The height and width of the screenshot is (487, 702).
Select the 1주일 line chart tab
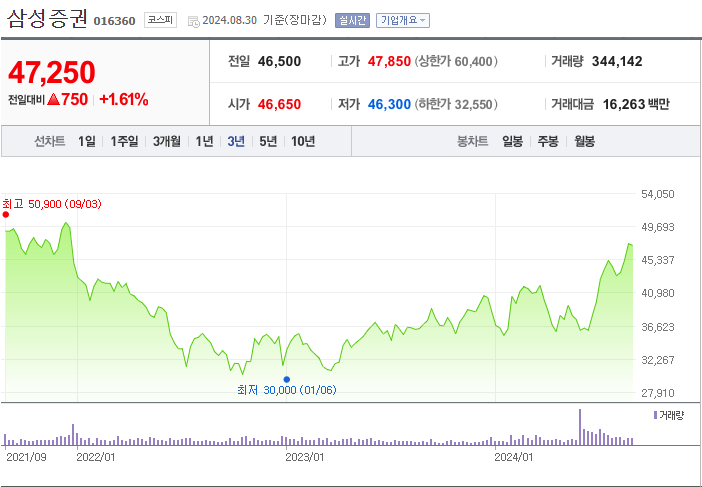(x=124, y=141)
